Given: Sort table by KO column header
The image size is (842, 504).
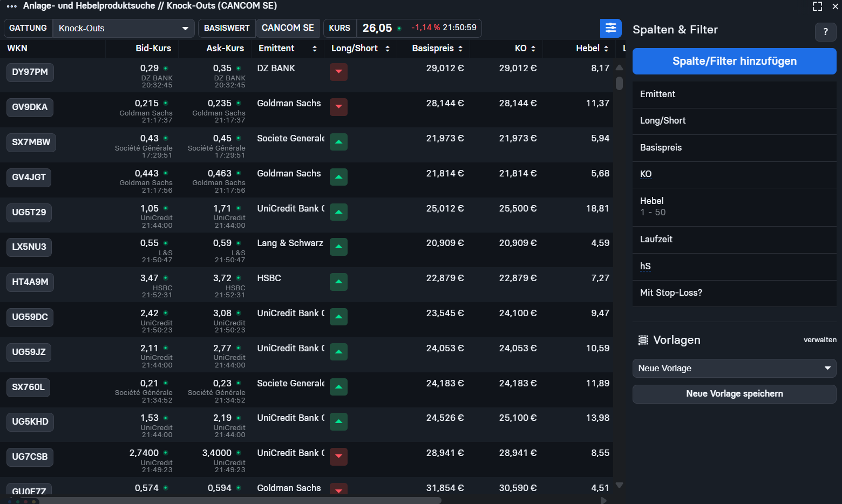Looking at the screenshot, I should (x=525, y=49).
